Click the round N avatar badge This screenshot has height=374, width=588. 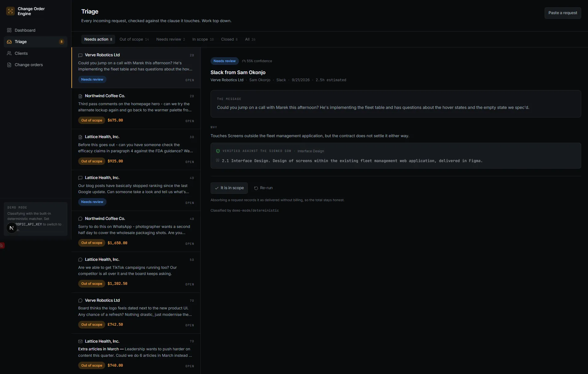11,228
